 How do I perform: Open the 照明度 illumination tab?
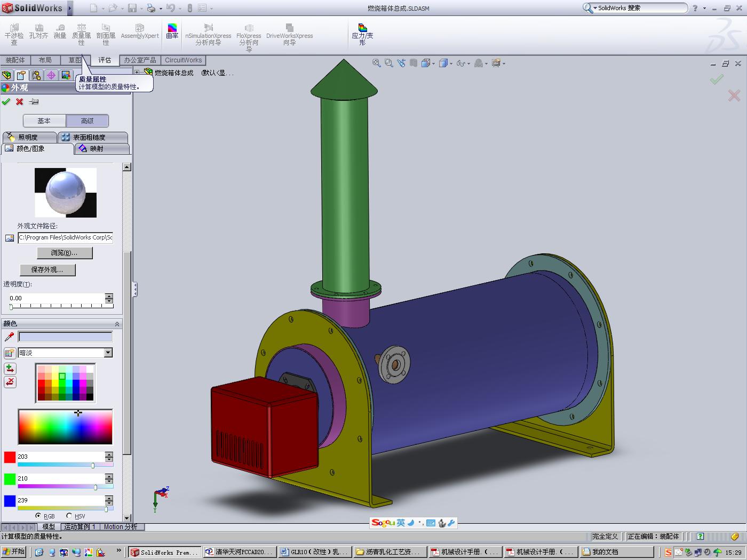coord(29,137)
